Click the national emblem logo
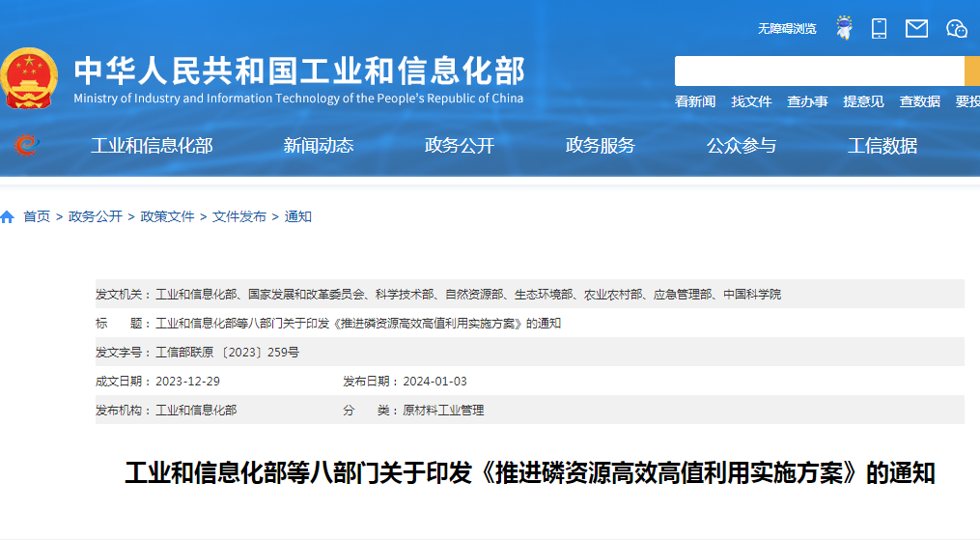This screenshot has height=540, width=980. (29, 78)
